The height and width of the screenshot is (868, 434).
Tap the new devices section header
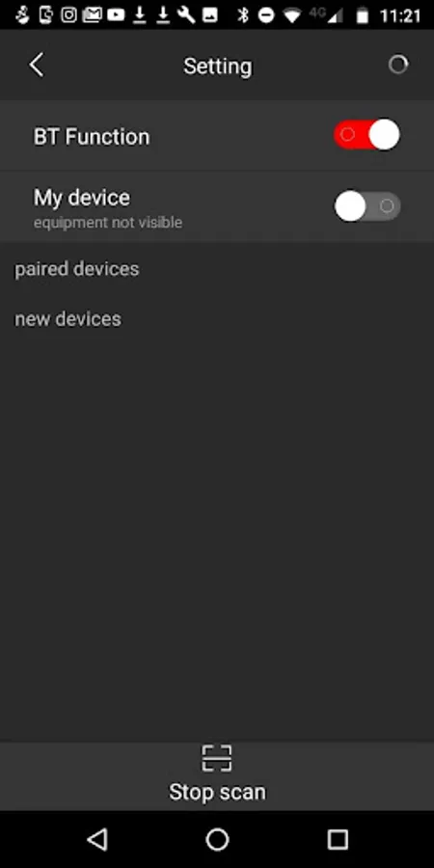coord(68,319)
